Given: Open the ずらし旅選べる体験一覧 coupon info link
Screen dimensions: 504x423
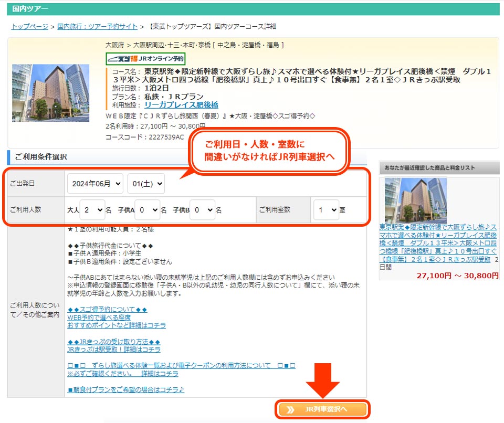Looking at the screenshot, I should 181,365.
